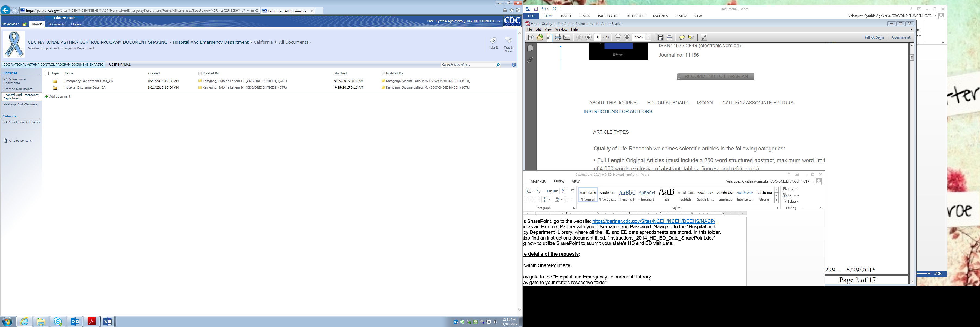Open Adobe Reader from the taskbar

[x=92, y=322]
